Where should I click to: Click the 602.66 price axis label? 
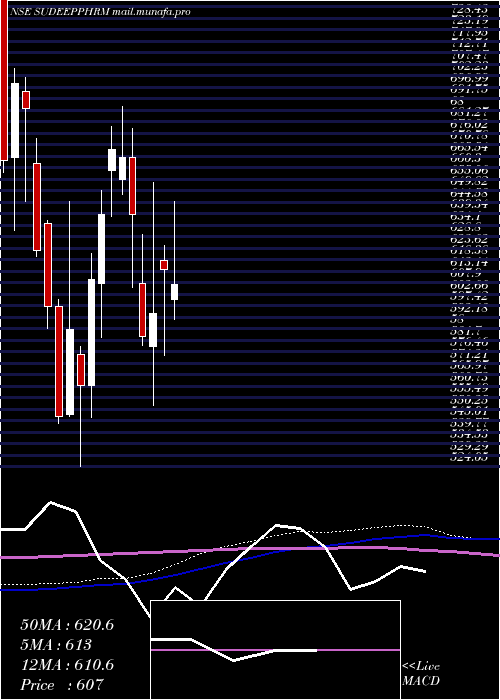[469, 286]
